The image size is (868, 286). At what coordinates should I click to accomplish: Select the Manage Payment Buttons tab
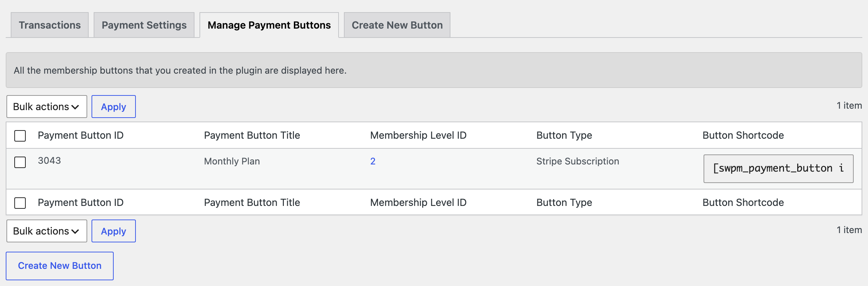point(269,25)
